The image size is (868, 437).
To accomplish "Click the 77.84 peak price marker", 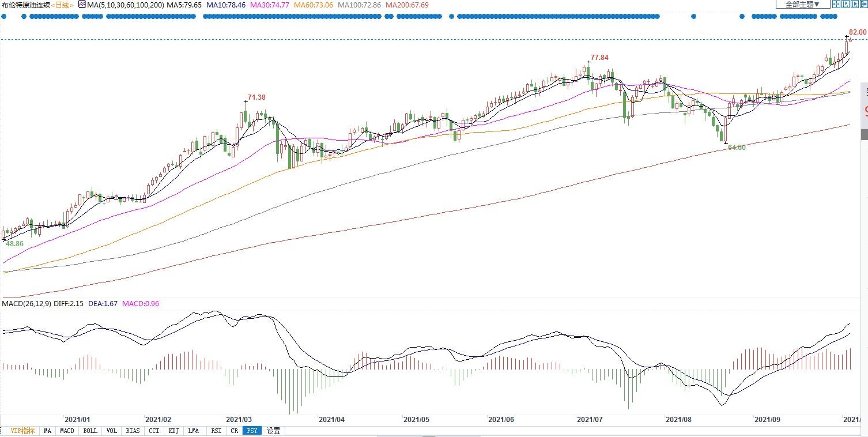I will 599,58.
